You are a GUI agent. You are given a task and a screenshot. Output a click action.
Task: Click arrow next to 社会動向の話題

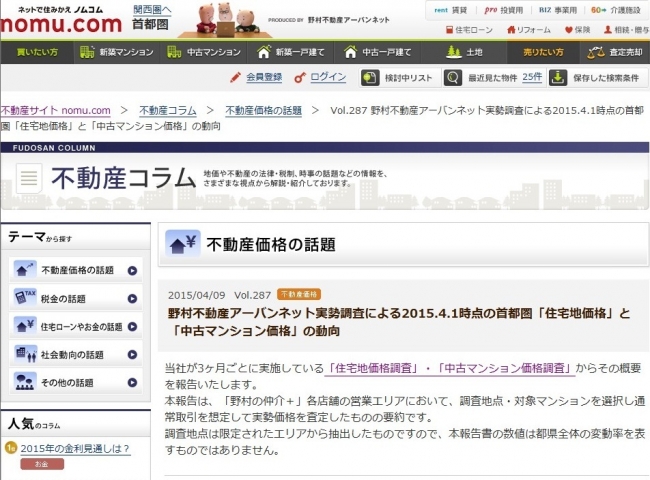click(132, 354)
